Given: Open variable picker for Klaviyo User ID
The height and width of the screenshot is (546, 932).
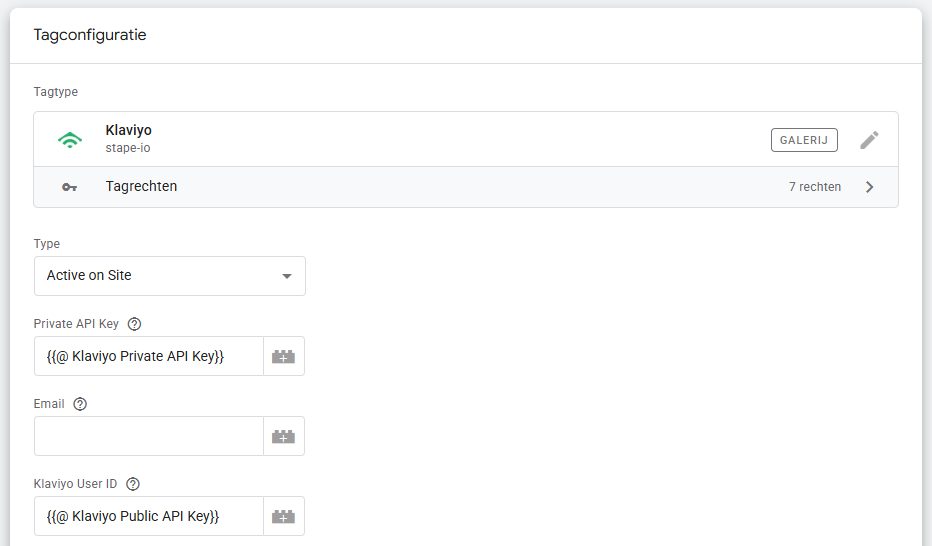Looking at the screenshot, I should 284,516.
